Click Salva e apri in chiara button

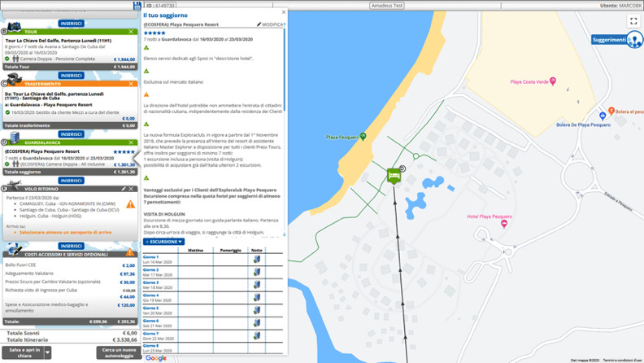[24, 352]
